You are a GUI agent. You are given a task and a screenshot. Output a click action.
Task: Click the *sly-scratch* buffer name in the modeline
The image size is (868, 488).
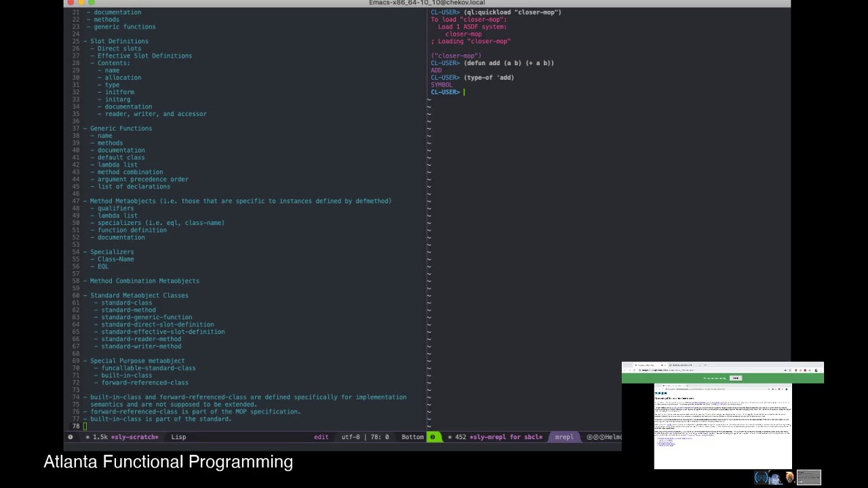135,437
